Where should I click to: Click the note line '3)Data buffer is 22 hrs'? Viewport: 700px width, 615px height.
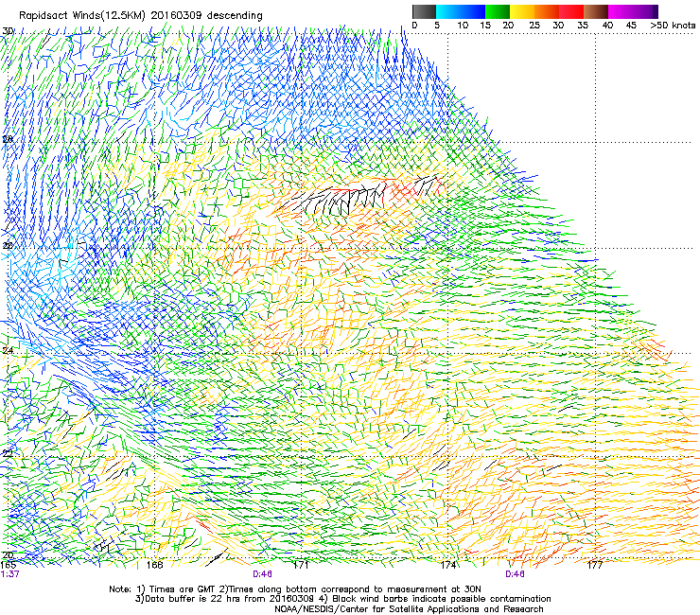(x=342, y=599)
